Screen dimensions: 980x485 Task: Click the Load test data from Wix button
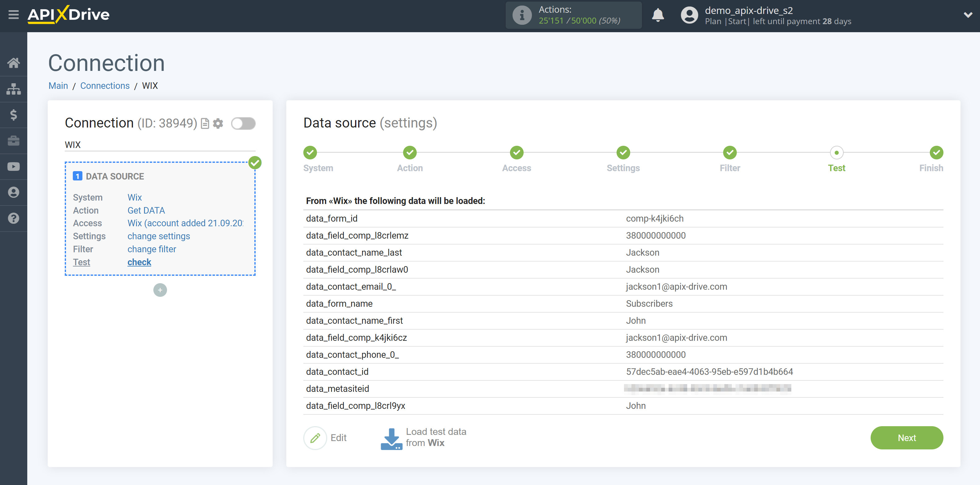click(x=425, y=437)
